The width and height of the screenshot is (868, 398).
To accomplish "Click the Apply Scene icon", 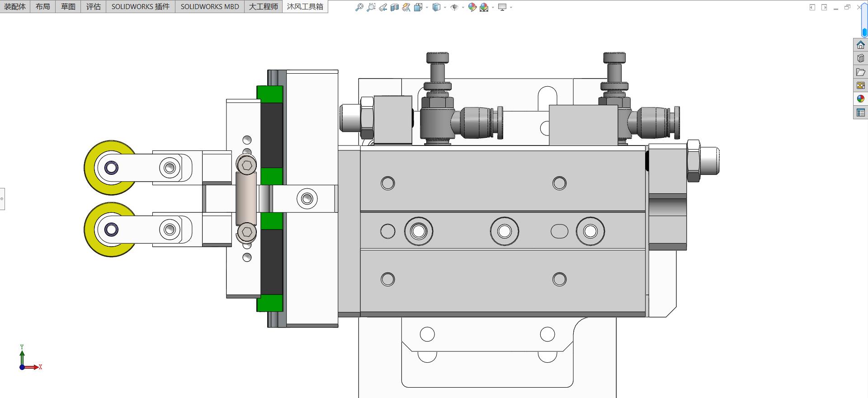I will pyautogui.click(x=484, y=7).
